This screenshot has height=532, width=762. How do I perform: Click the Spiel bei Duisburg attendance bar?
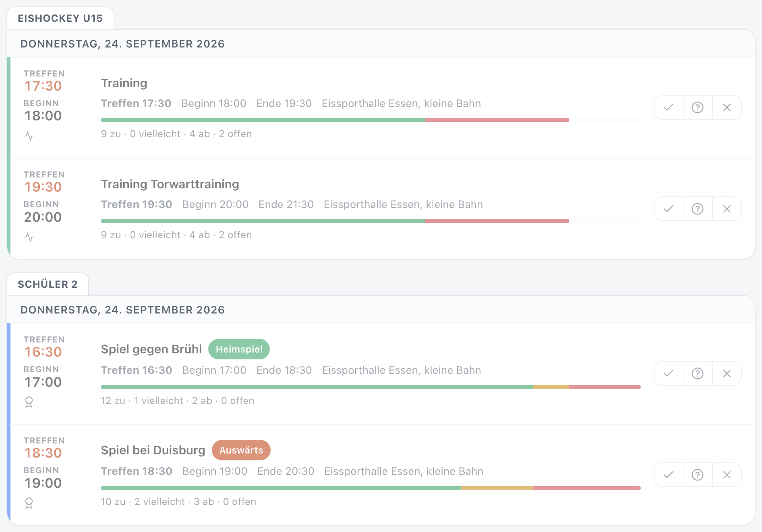pos(371,488)
